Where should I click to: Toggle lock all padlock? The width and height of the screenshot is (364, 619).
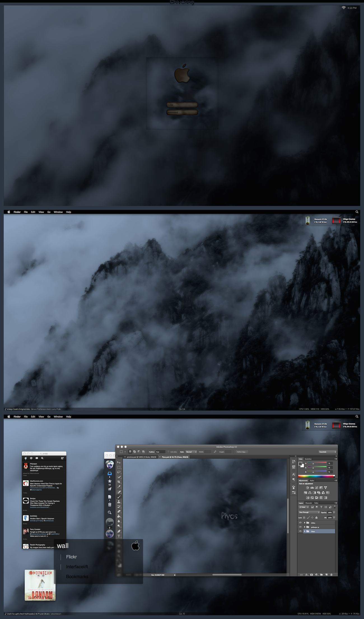click(x=316, y=518)
